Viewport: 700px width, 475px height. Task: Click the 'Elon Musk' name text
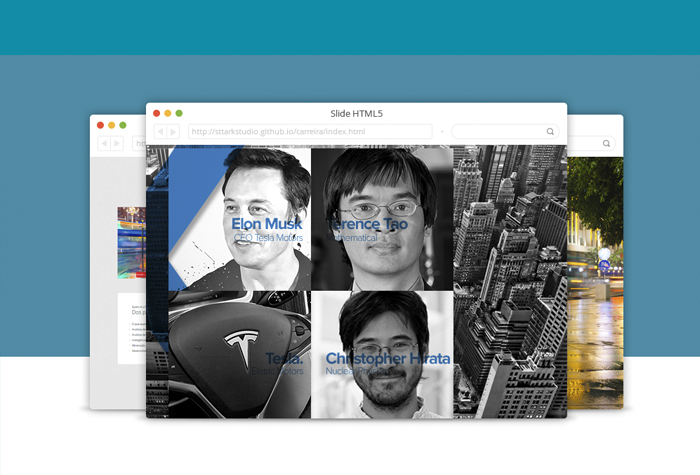click(267, 224)
